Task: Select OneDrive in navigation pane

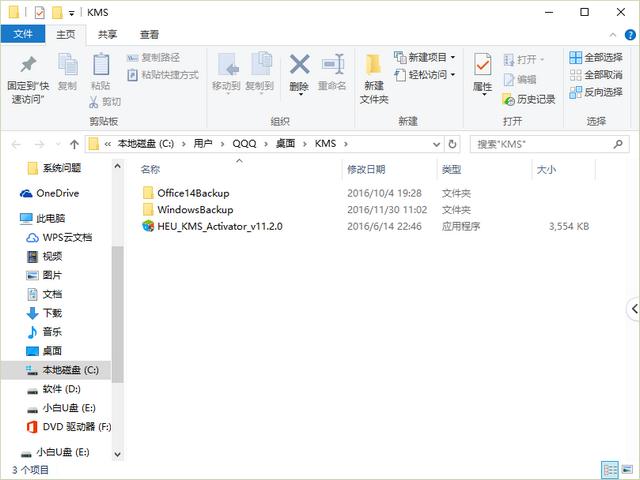Action: [x=59, y=193]
